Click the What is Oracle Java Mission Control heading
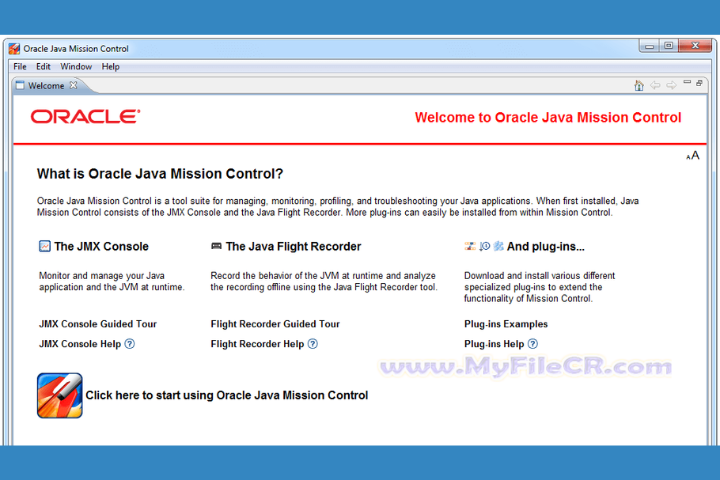Image resolution: width=720 pixels, height=480 pixels. pos(160,174)
